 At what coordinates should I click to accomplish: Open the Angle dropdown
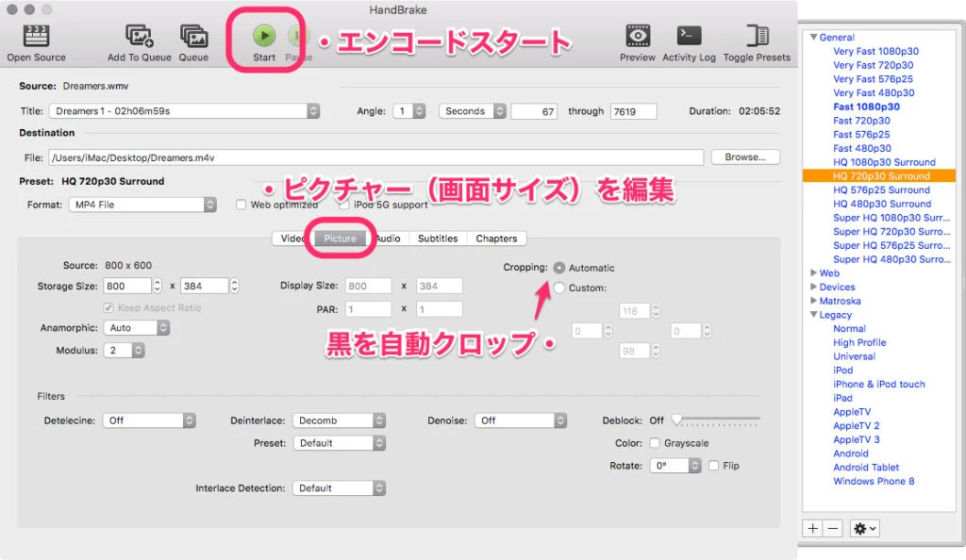click(x=409, y=111)
